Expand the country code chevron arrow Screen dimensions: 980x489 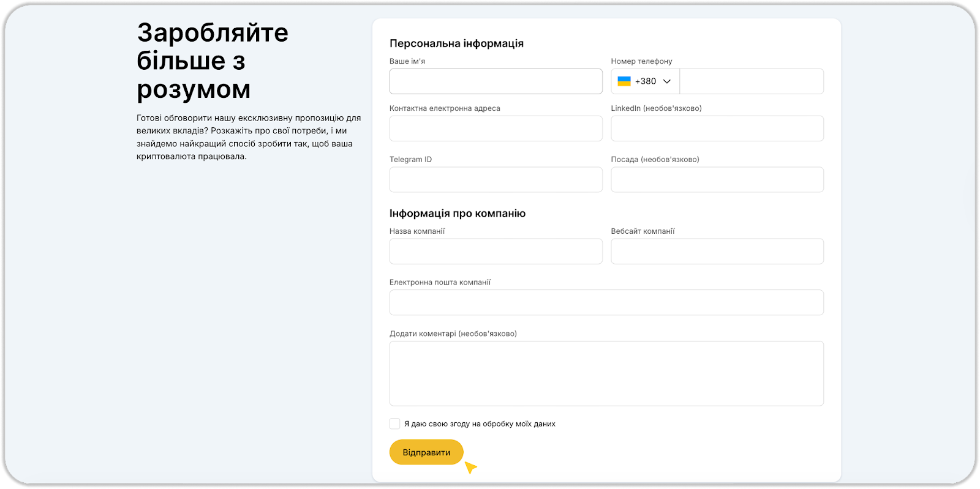pyautogui.click(x=667, y=81)
